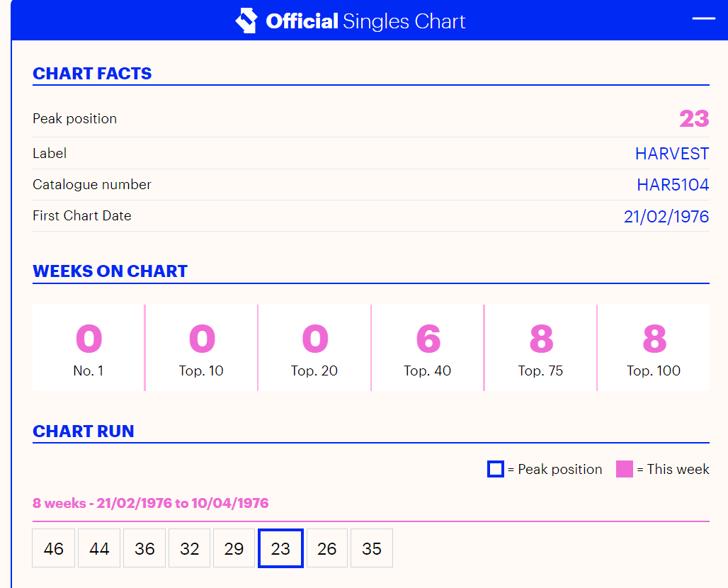
Task: Open the HARVEST label link
Action: point(671,154)
